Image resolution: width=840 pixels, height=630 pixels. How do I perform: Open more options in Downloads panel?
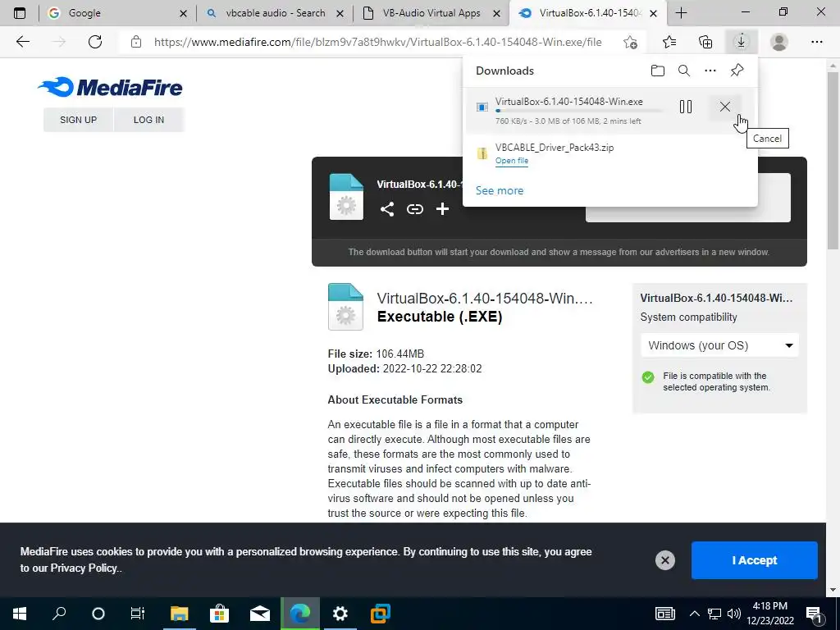[710, 71]
